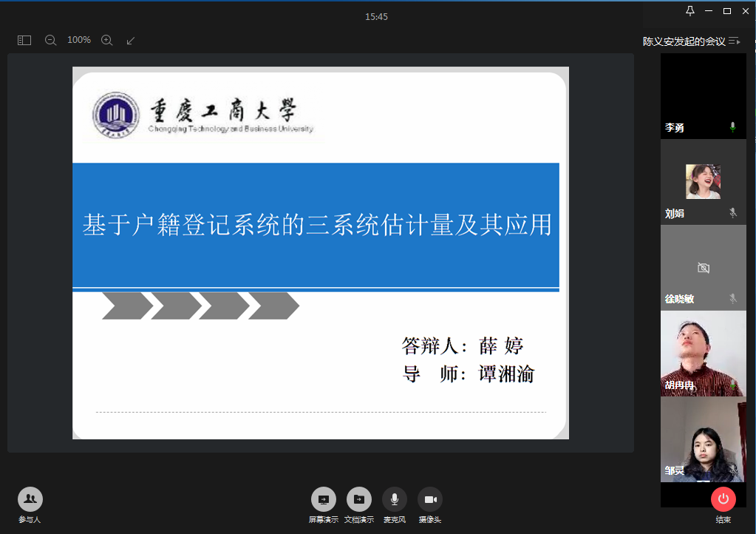
Task: Click 刘娟's muted microphone icon
Action: pyautogui.click(x=732, y=213)
